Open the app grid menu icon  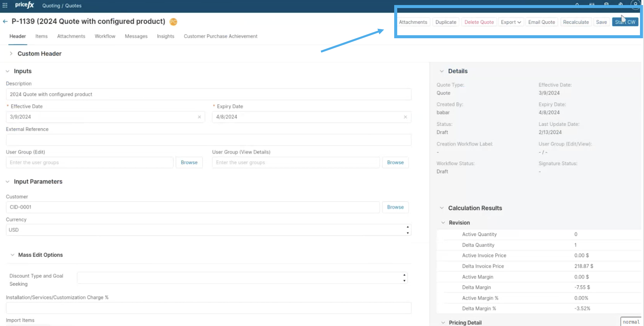tap(5, 5)
